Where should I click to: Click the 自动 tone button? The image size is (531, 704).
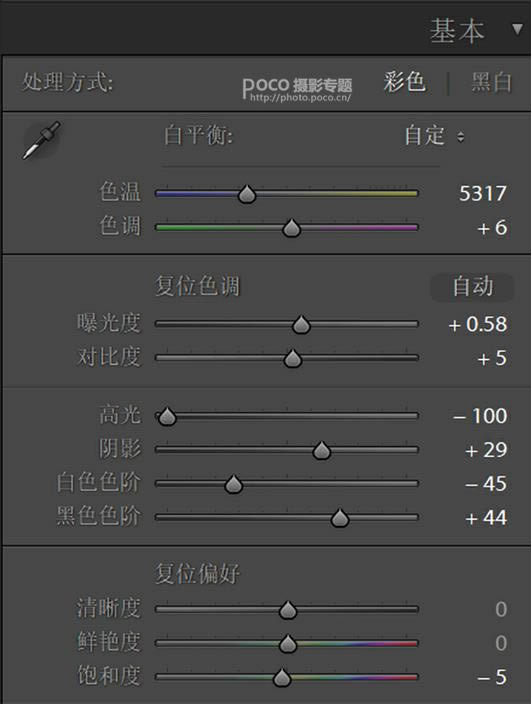(473, 286)
